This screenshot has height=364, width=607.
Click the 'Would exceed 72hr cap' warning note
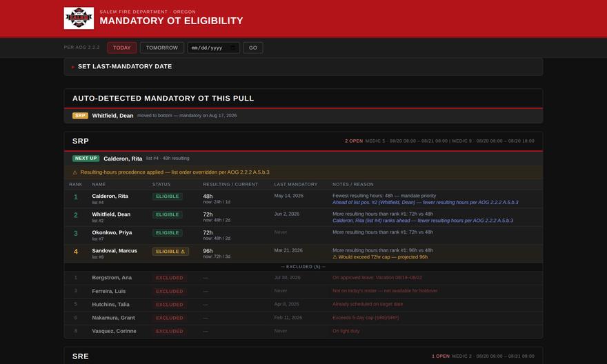click(380, 257)
